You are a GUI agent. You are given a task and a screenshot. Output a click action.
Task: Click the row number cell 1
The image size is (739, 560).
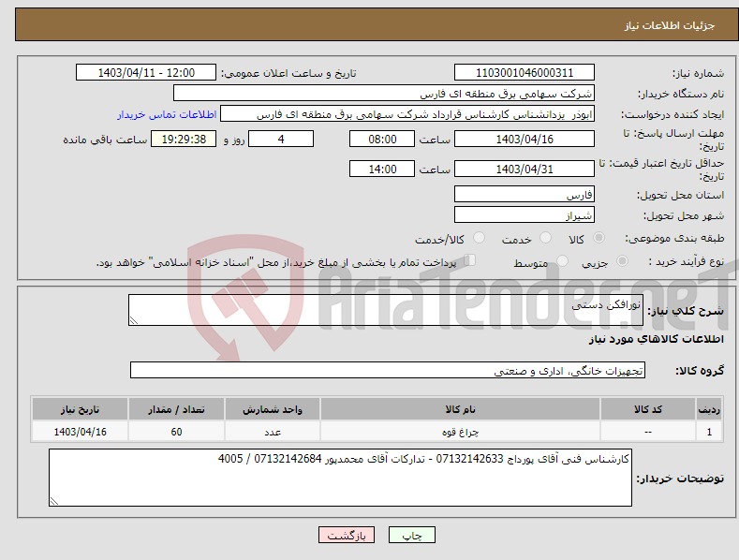pyautogui.click(x=709, y=432)
